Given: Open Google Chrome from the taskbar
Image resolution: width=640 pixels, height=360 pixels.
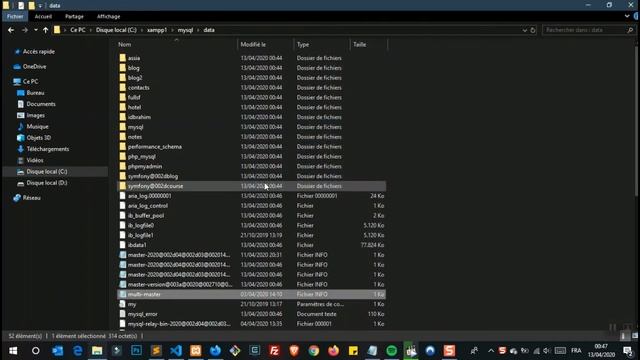Looking at the screenshot, I should pyautogui.click(x=313, y=351).
